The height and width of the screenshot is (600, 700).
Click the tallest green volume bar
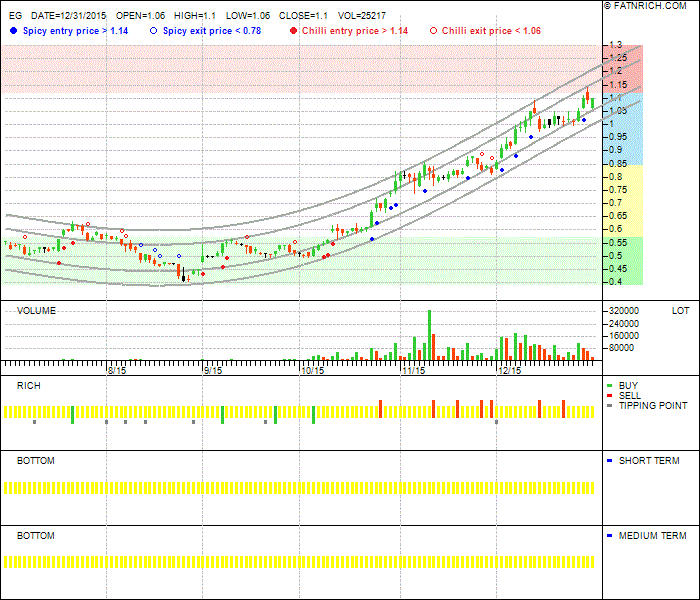coord(430,335)
